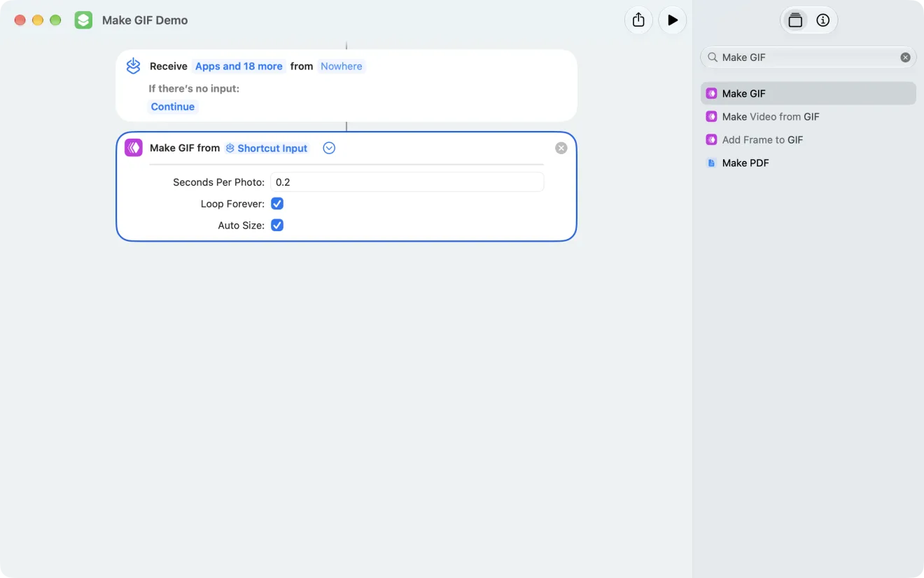Viewport: 924px width, 578px height.
Task: Select Make GIF in the results list
Action: point(808,93)
